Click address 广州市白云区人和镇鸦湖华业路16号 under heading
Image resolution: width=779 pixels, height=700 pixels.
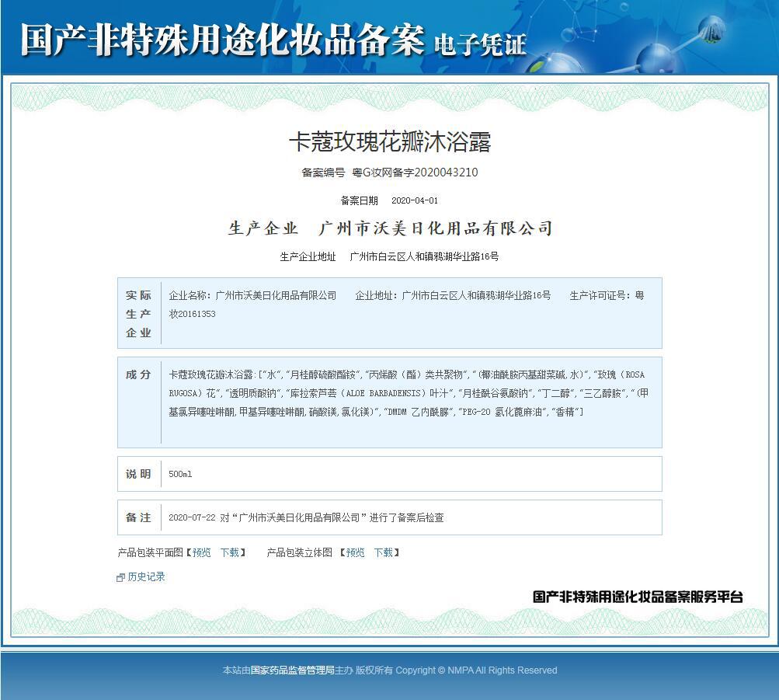coord(424,256)
